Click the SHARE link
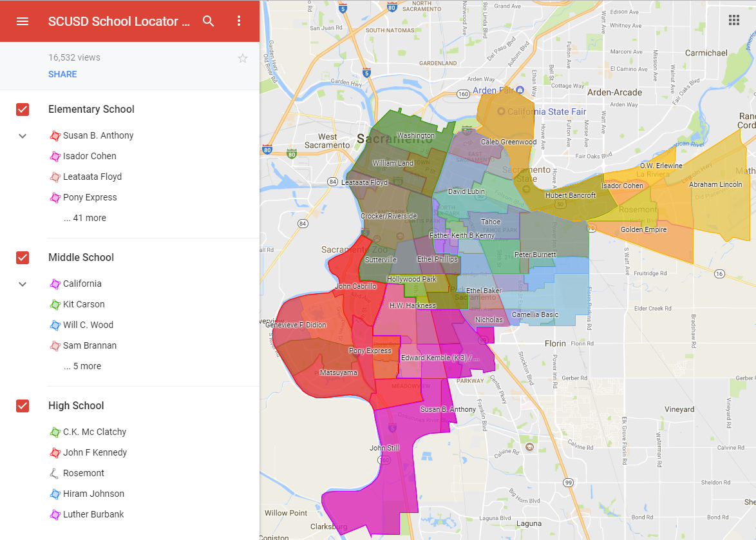Screen dimensions: 756x540 pos(62,74)
